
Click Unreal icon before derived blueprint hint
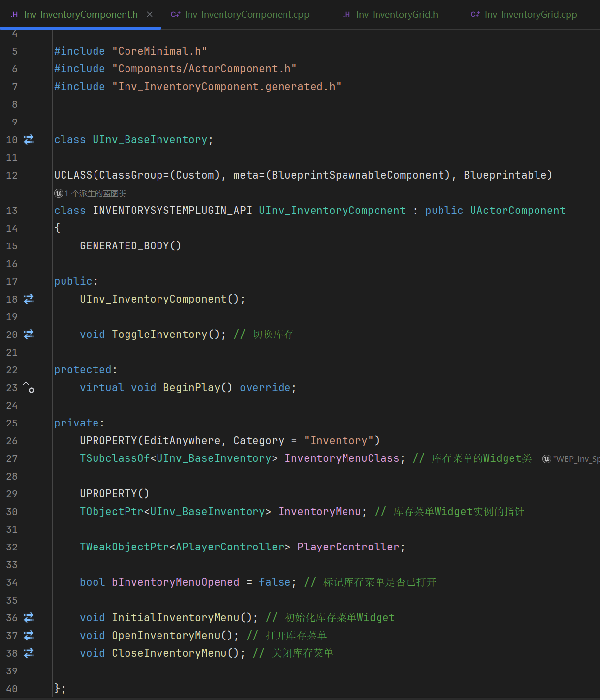coord(59,193)
